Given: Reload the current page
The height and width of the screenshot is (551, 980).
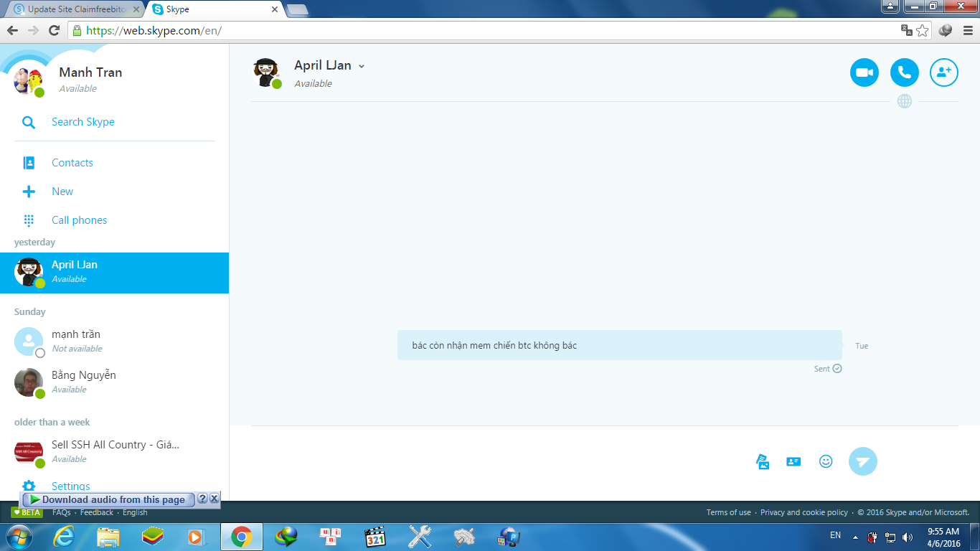Looking at the screenshot, I should click(54, 30).
